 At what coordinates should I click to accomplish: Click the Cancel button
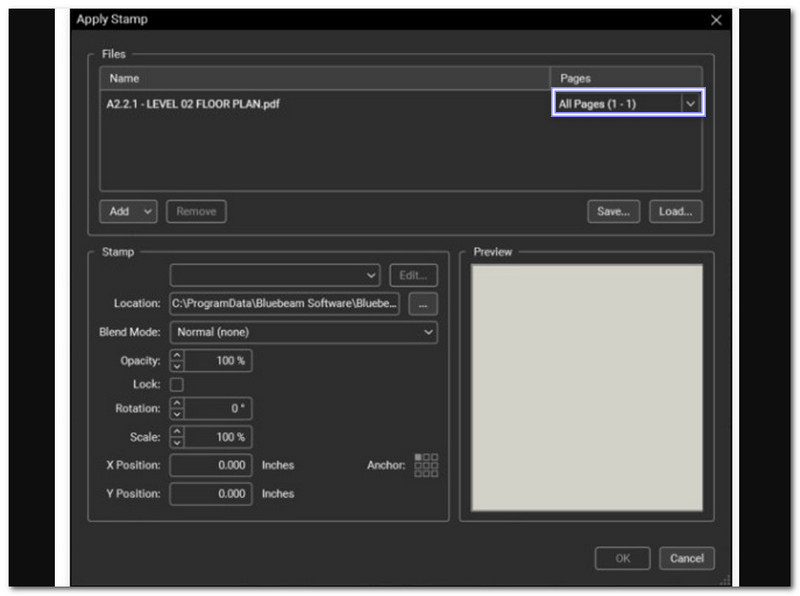[687, 558]
